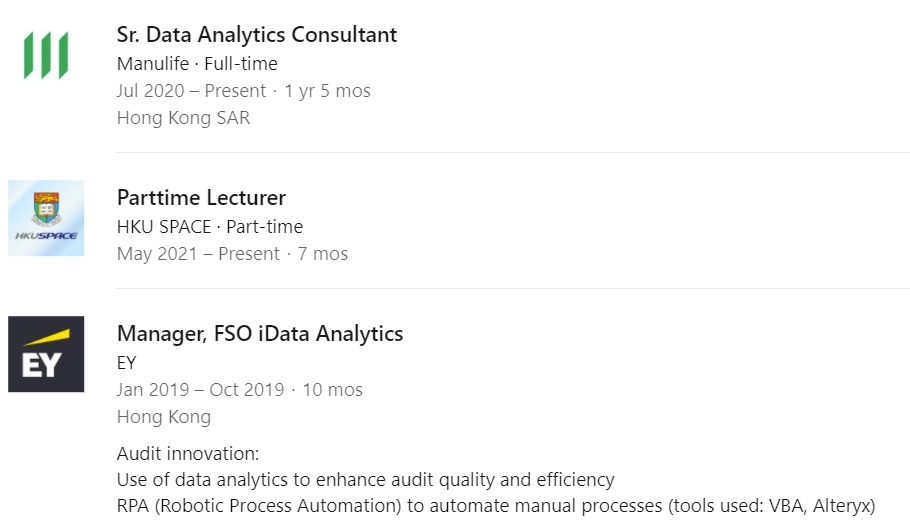Open the EY company logo
The image size is (910, 525).
coord(46,354)
